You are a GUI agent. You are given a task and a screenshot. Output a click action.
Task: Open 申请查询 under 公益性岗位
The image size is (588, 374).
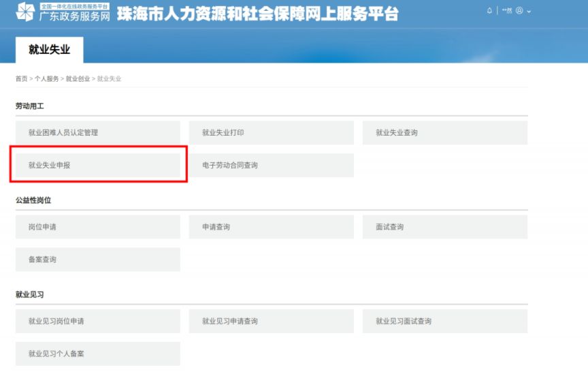(271, 227)
